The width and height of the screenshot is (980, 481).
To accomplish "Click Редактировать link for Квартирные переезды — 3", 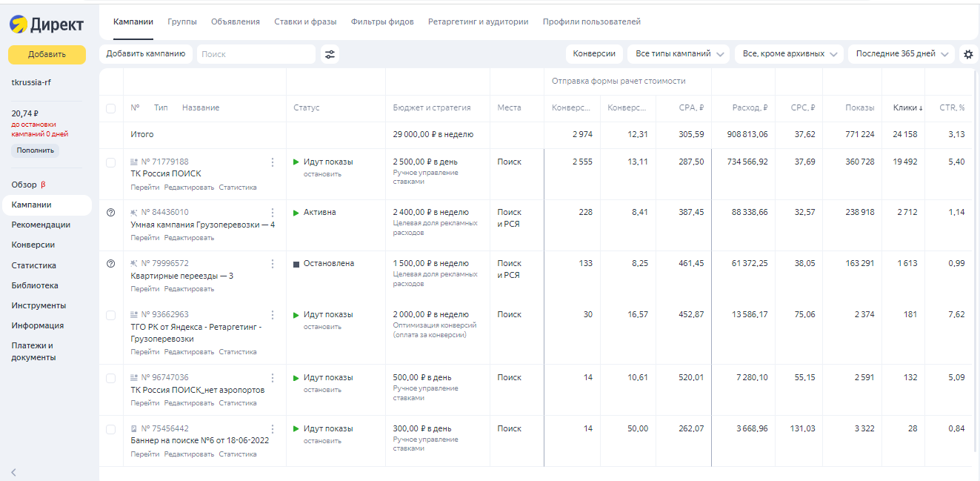I will (189, 289).
